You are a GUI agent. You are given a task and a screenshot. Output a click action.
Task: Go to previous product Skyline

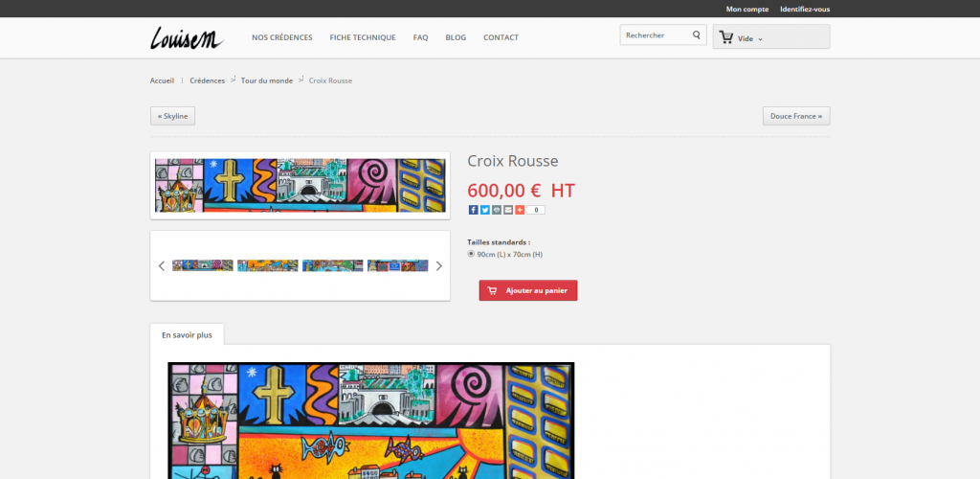[172, 116]
